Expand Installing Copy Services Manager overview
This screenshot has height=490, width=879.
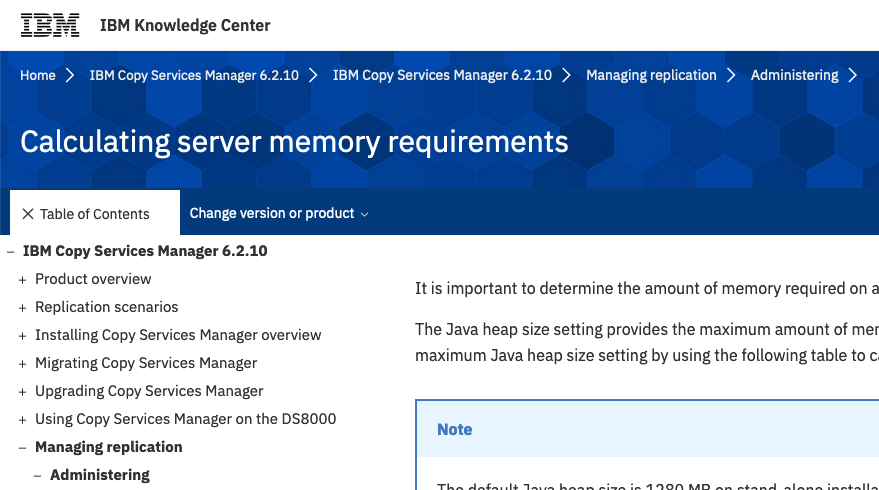[22, 336]
